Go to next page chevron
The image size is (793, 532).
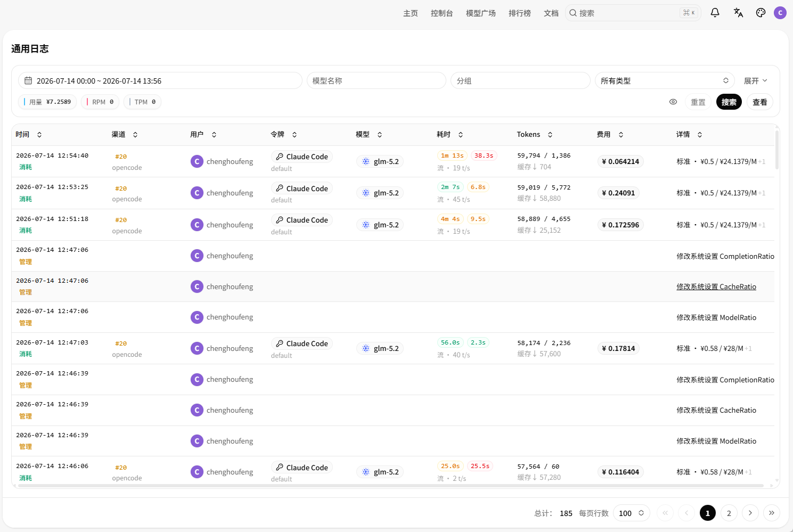(x=750, y=513)
